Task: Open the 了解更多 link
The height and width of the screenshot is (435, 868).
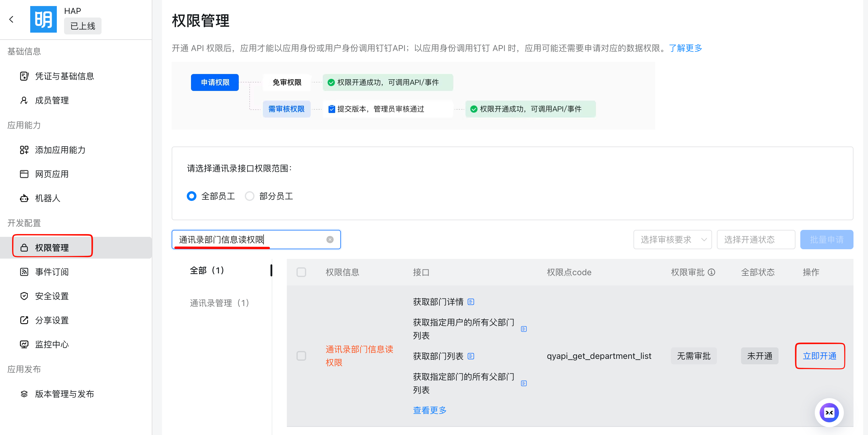Action: coord(685,48)
